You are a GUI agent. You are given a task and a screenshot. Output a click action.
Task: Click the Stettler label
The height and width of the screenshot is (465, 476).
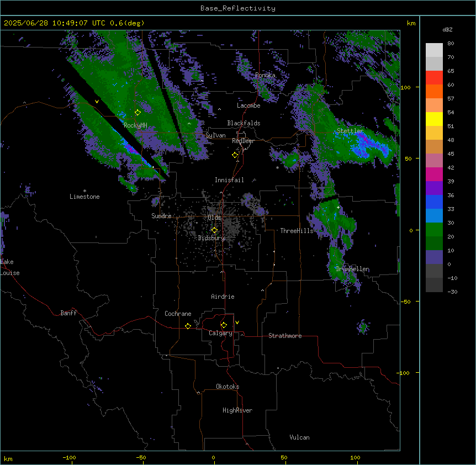[x=350, y=131]
